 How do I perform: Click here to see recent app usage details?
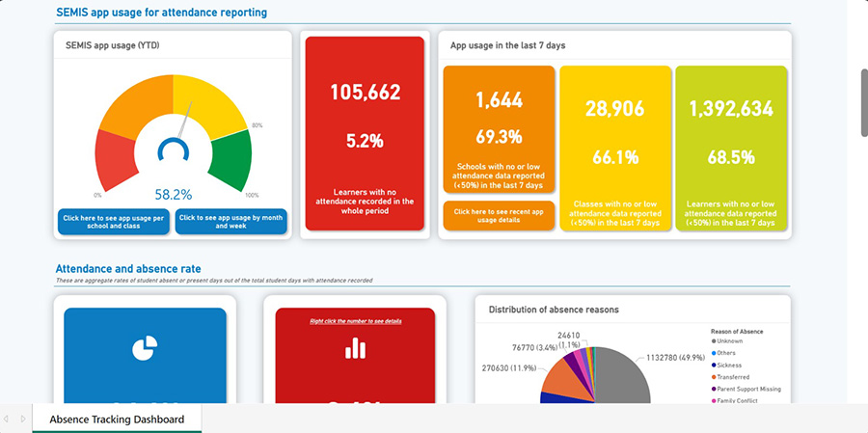pos(499,216)
